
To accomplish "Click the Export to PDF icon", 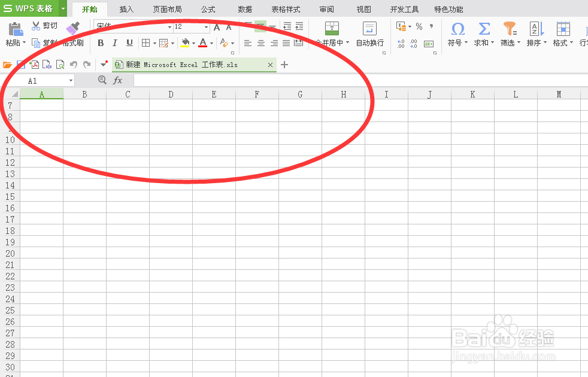I will tap(34, 64).
